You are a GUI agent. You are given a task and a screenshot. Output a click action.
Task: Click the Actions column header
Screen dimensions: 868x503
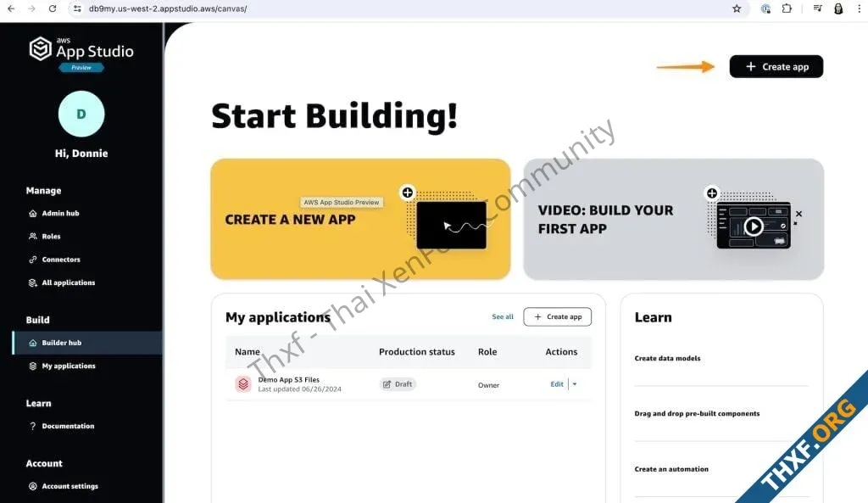561,352
